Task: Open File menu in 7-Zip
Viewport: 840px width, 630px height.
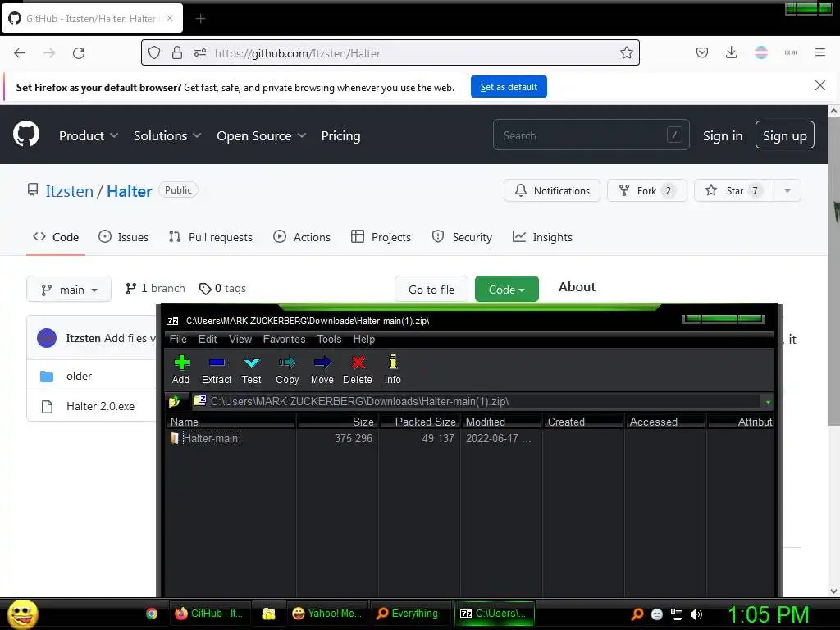Action: [x=178, y=339]
